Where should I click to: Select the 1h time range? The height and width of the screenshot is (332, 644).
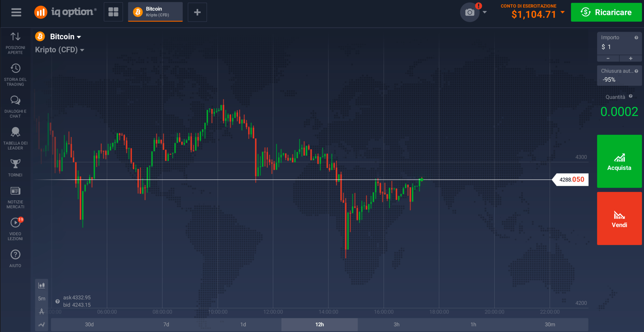click(473, 325)
